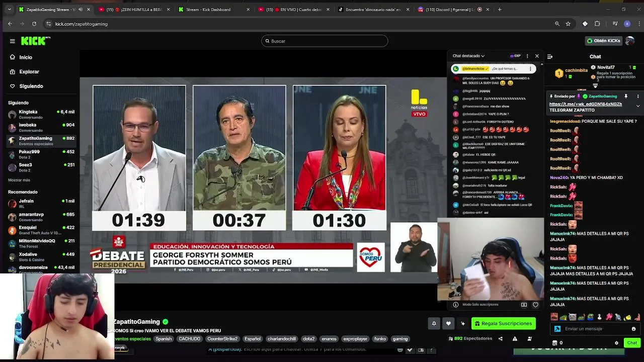Viewport: 644px width, 362px height.
Task: Collapse the chat panel arrow icon
Action: pyautogui.click(x=550, y=57)
